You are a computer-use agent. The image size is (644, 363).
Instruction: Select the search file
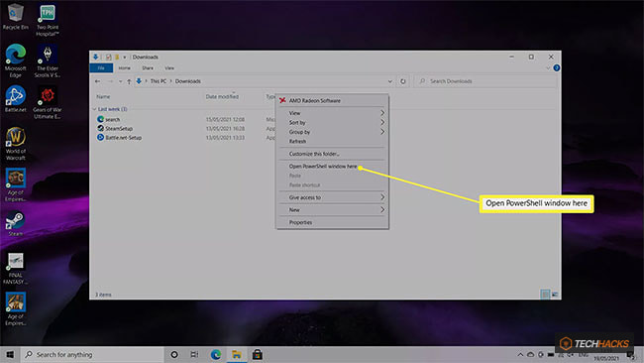click(112, 119)
